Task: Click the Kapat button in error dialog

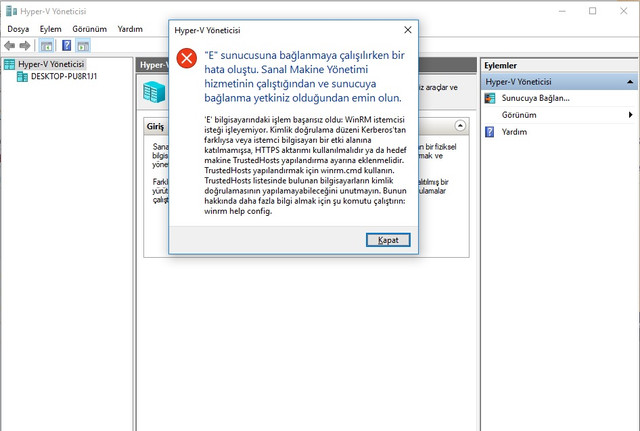Action: [x=388, y=240]
